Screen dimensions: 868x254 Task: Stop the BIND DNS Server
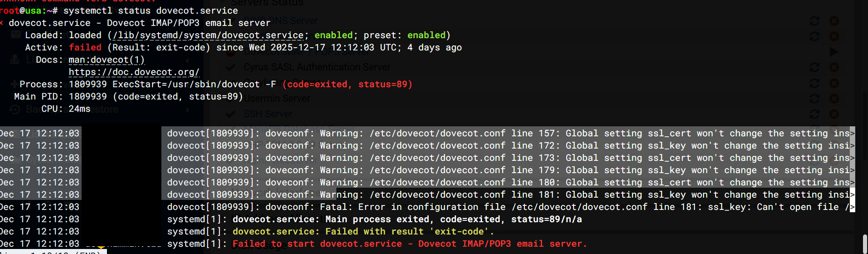click(x=834, y=21)
